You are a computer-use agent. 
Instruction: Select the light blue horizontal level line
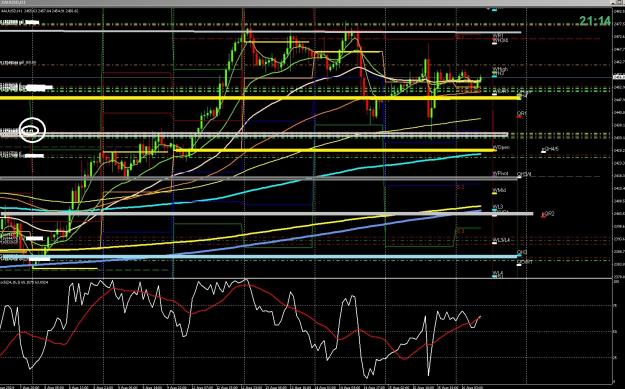pyautogui.click(x=259, y=257)
